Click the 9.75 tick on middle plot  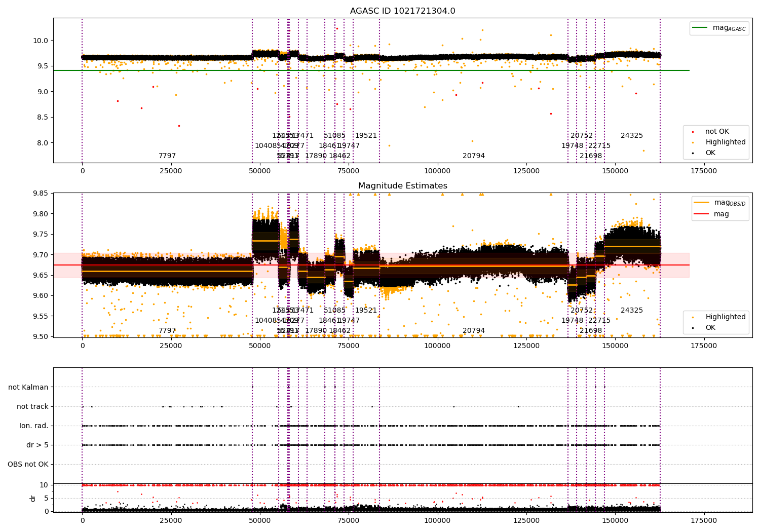coord(40,234)
